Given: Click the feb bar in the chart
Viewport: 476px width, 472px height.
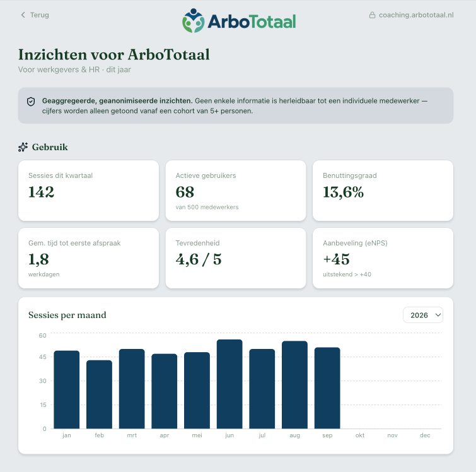Looking at the screenshot, I should (99, 394).
